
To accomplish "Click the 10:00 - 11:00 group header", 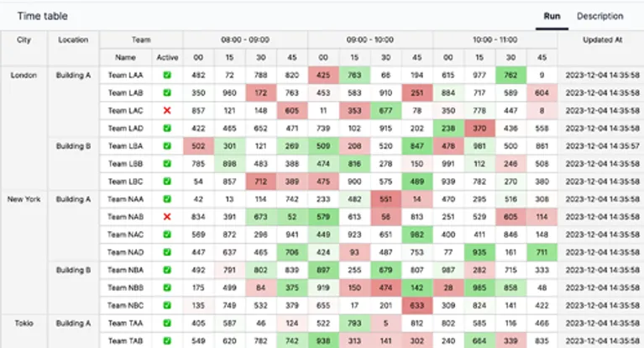I will point(495,40).
